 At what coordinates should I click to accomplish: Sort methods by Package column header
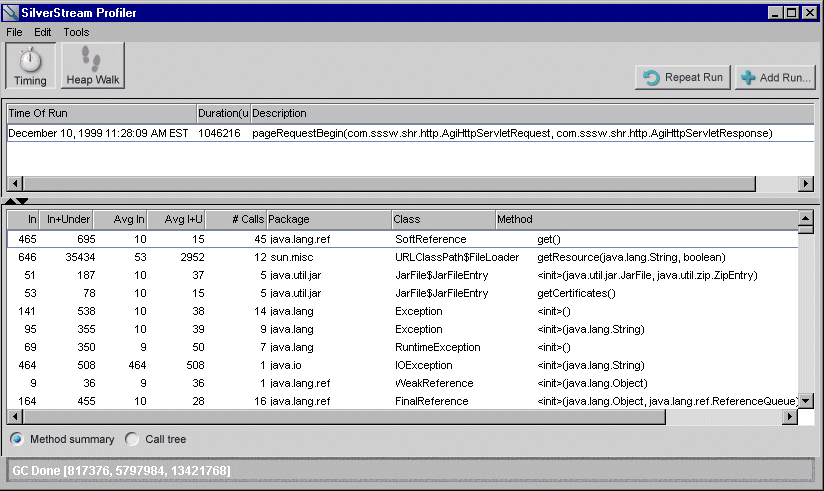[x=329, y=219]
